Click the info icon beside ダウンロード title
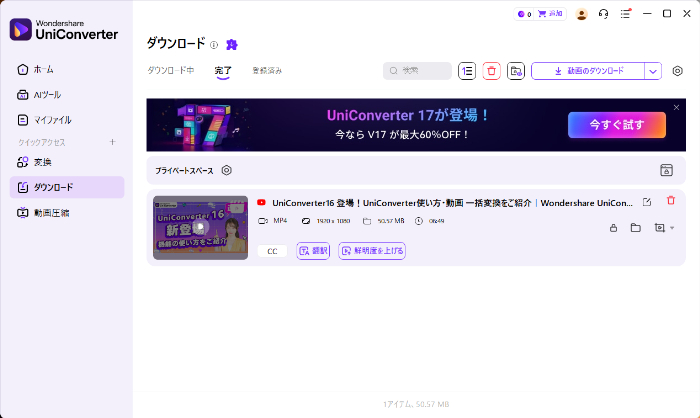This screenshot has width=700, height=418. (x=214, y=45)
